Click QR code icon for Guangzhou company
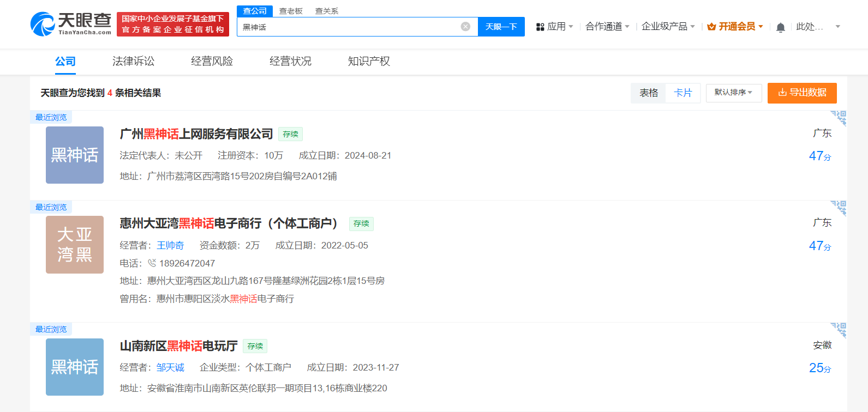This screenshot has width=868, height=412. coord(839,118)
